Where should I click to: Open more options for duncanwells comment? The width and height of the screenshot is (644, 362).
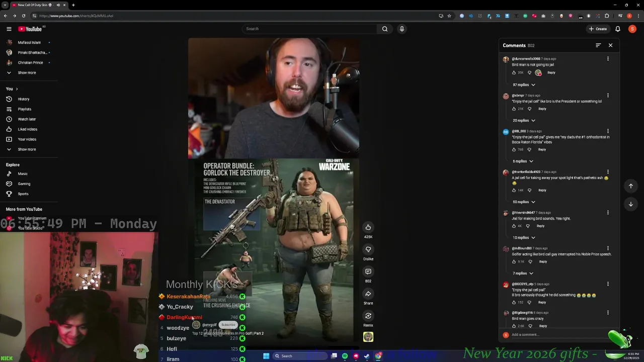(608, 59)
